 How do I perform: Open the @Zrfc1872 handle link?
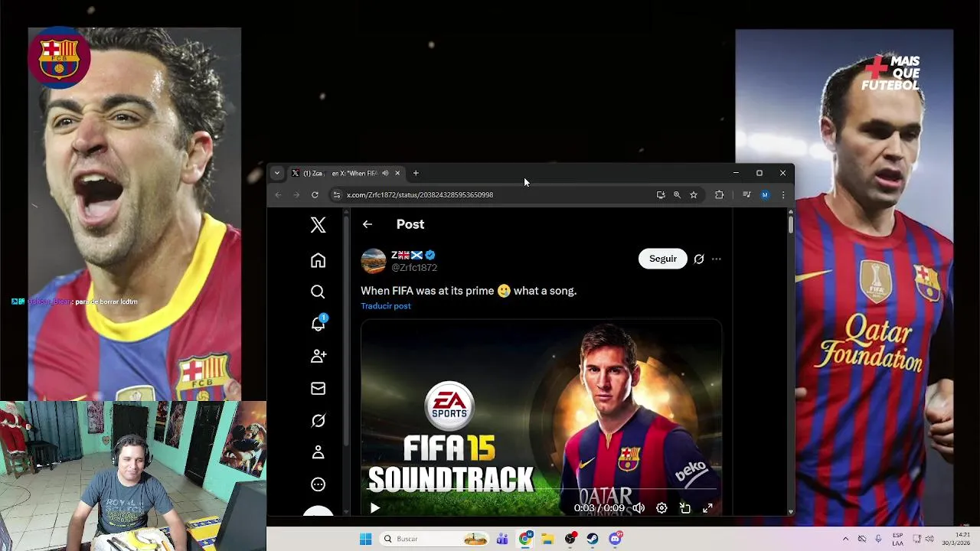click(x=414, y=268)
